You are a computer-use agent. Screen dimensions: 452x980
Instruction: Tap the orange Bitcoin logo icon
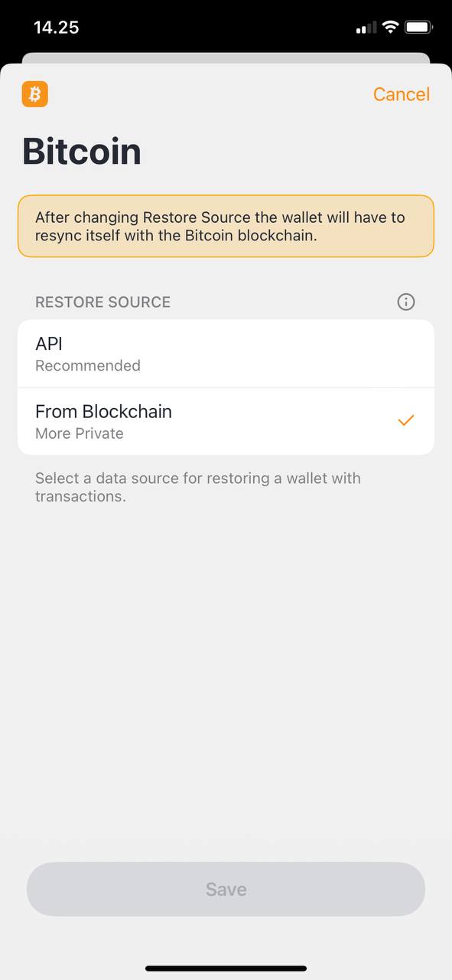tap(35, 94)
